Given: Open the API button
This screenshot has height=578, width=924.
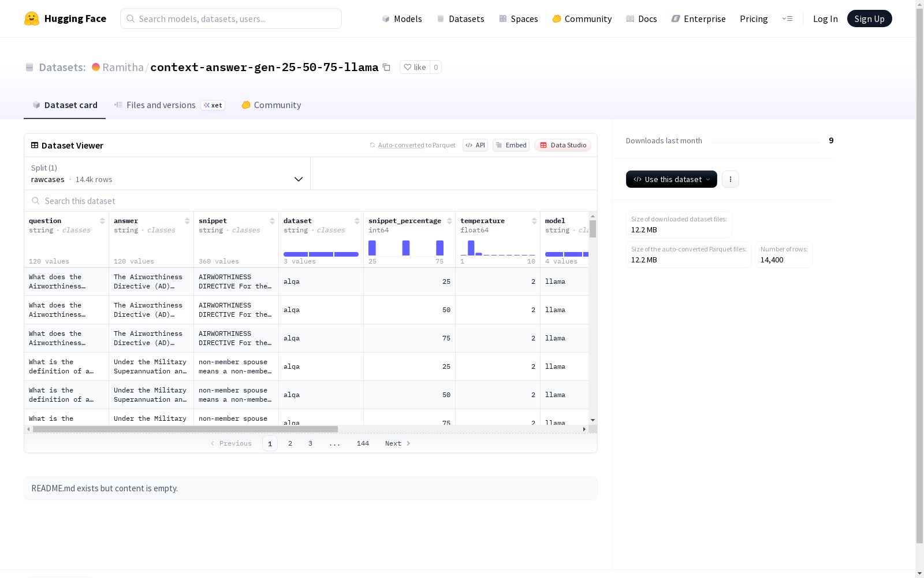Looking at the screenshot, I should pos(475,145).
